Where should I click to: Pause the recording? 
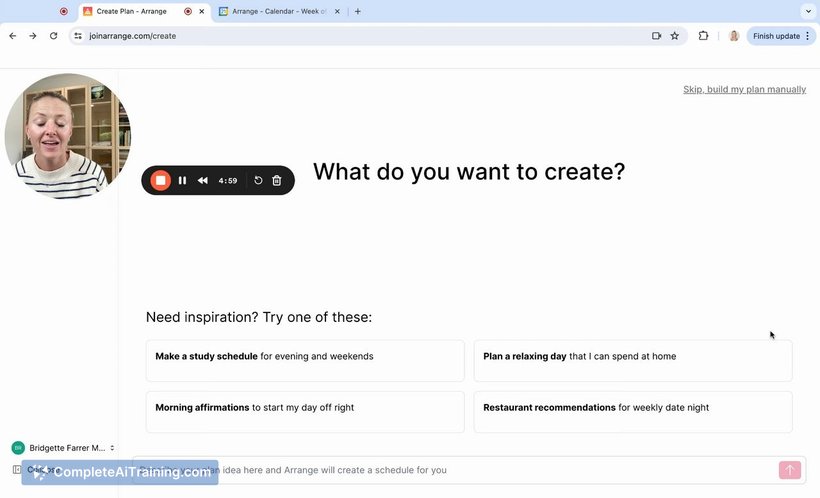pyautogui.click(x=182, y=180)
